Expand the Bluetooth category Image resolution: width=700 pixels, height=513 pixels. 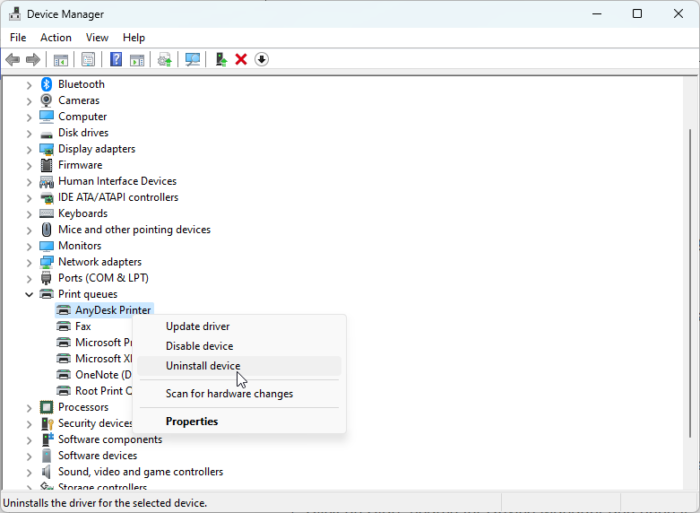coord(29,85)
